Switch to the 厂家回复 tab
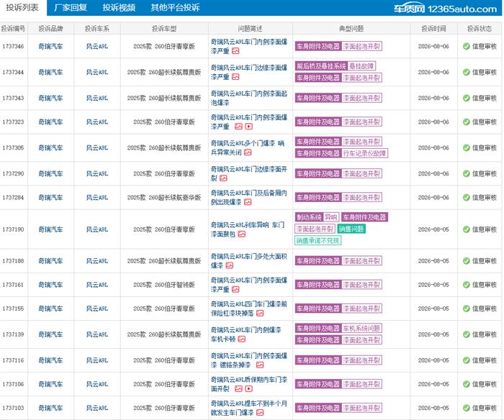The width and height of the screenshot is (504, 420). click(x=71, y=7)
